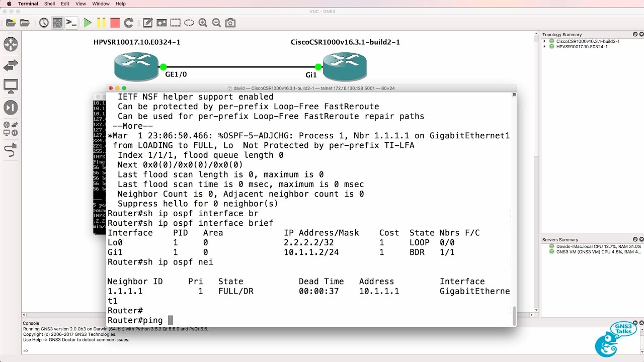Screen dimensions: 644x362
Task: Click neighbor ID 1.1.1.1 in terminal
Action: [125, 291]
